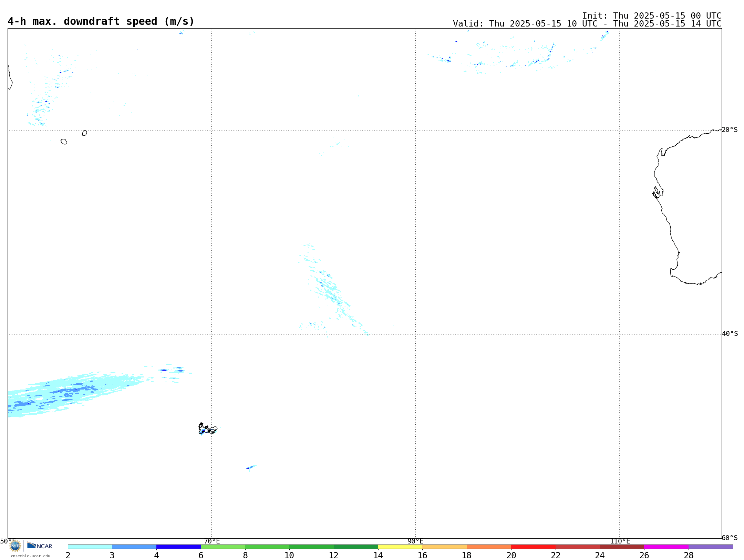Click colorbar tick label 22
Viewport: 744px width, 560px height.
556,555
